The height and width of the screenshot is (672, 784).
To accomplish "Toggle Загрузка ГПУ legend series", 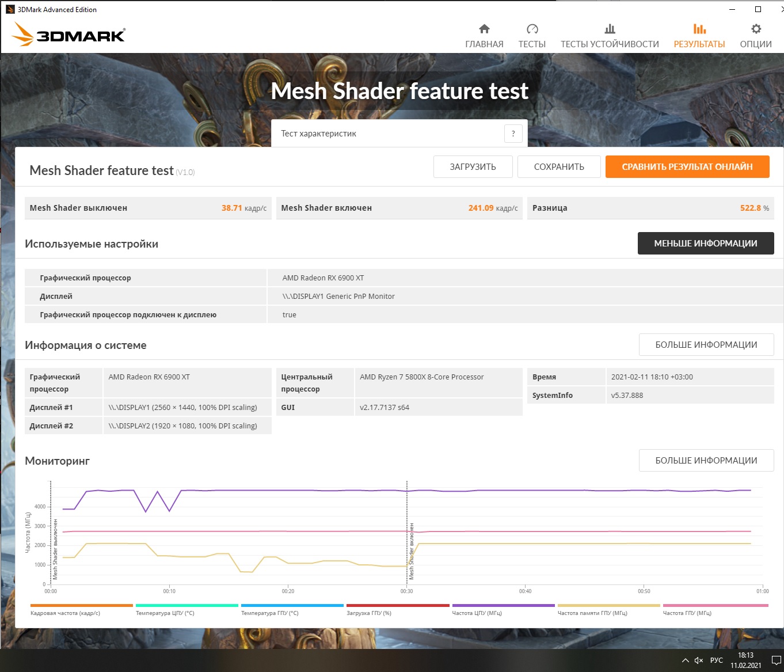I will coord(398,610).
